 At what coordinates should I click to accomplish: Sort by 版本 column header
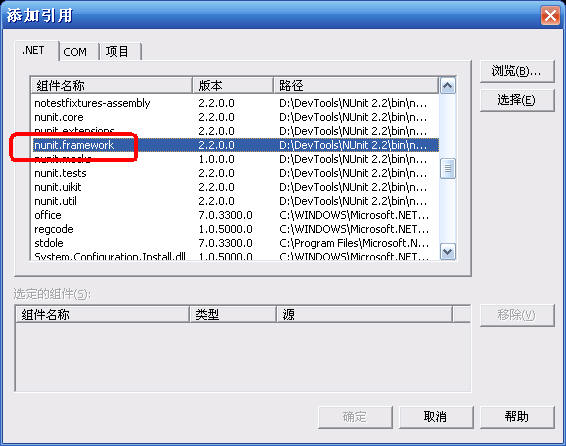pos(233,86)
